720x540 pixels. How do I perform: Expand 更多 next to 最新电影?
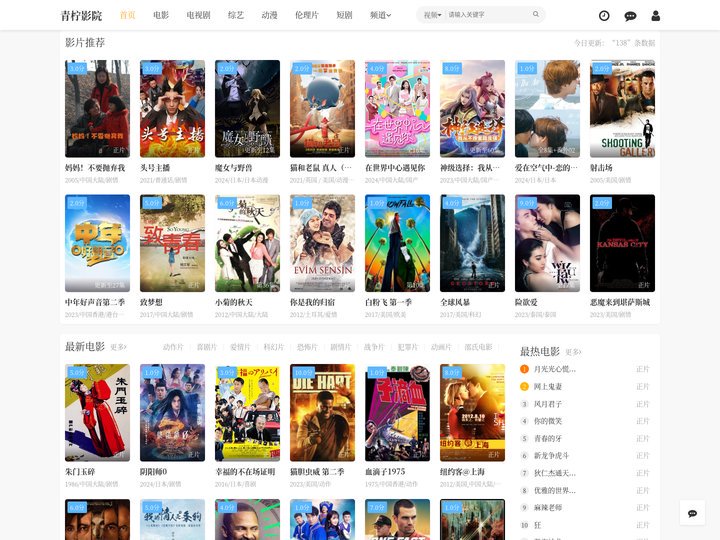(x=118, y=347)
